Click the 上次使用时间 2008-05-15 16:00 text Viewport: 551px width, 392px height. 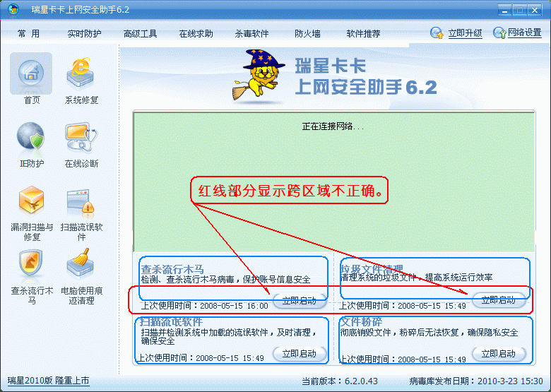205,306
